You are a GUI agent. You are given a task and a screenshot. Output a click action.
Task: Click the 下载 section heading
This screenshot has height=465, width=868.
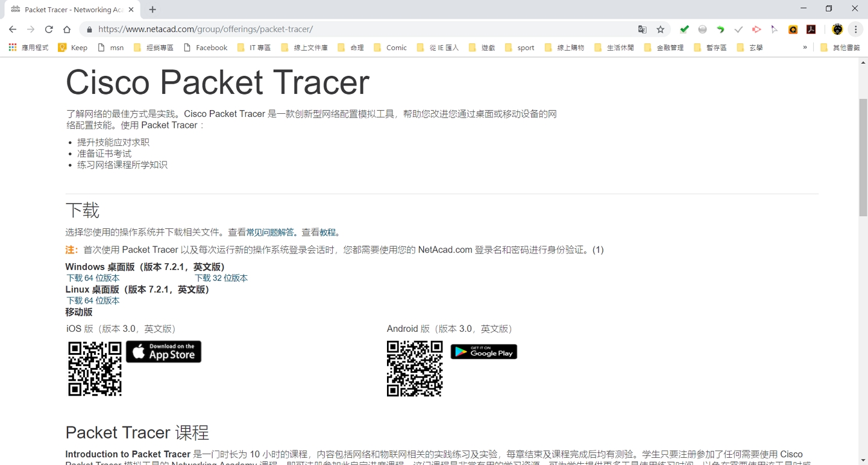point(83,210)
